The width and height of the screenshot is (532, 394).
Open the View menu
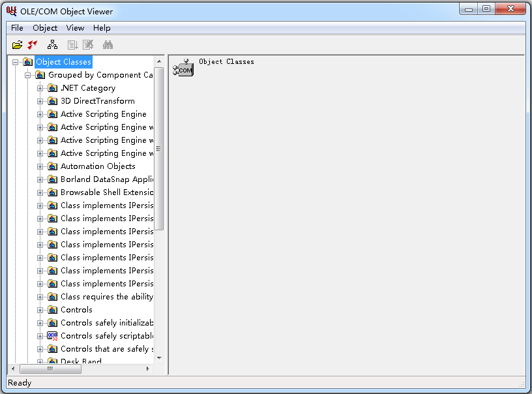(75, 28)
